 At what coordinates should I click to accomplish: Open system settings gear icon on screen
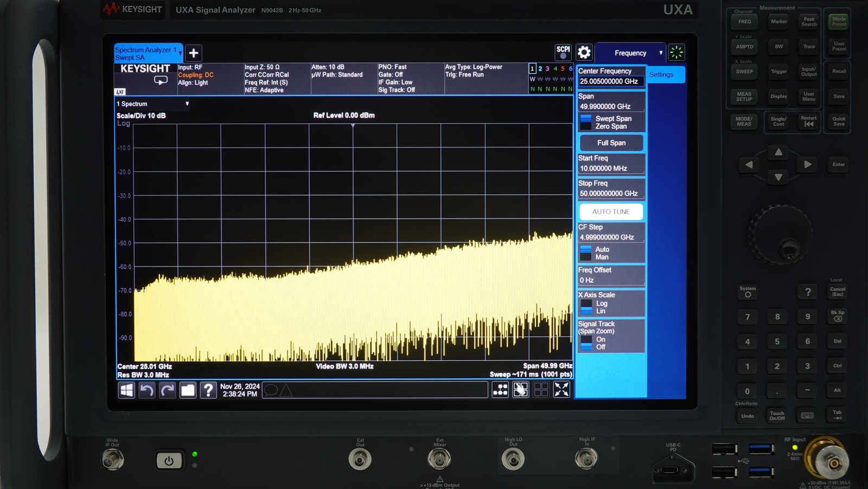[x=584, y=53]
